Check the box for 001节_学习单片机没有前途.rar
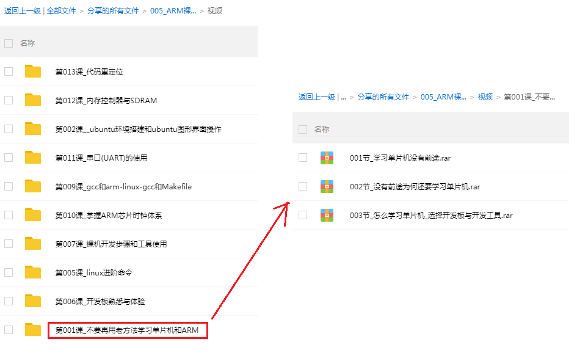This screenshot has height=364, width=588. coord(303,158)
